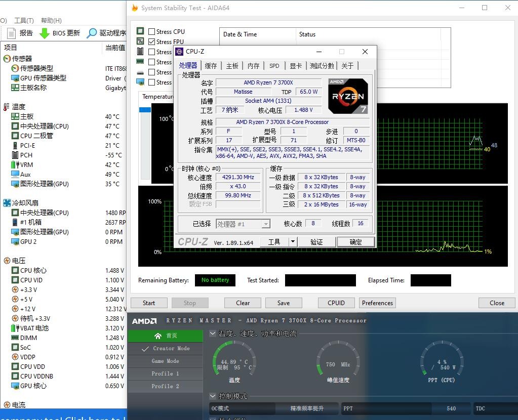Click the CPU chip icon beside Stress CPU
Screen dimensions: 518x420
pos(140,31)
